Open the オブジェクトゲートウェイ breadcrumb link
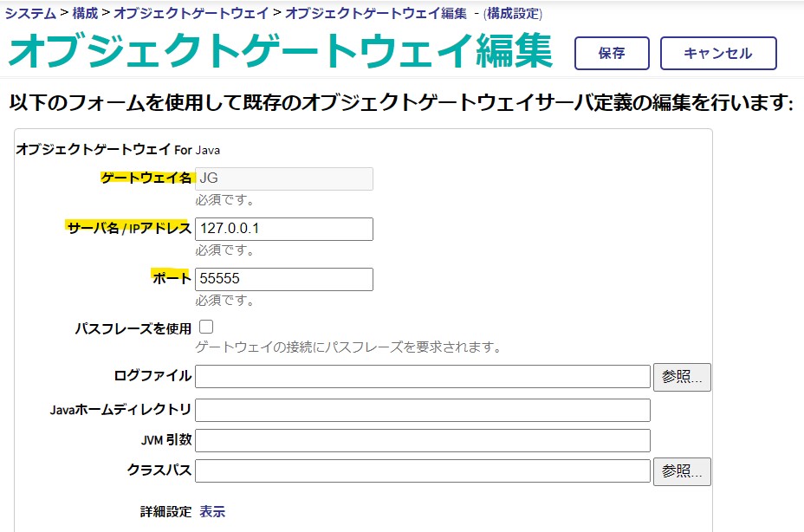804x532 pixels. click(x=191, y=14)
